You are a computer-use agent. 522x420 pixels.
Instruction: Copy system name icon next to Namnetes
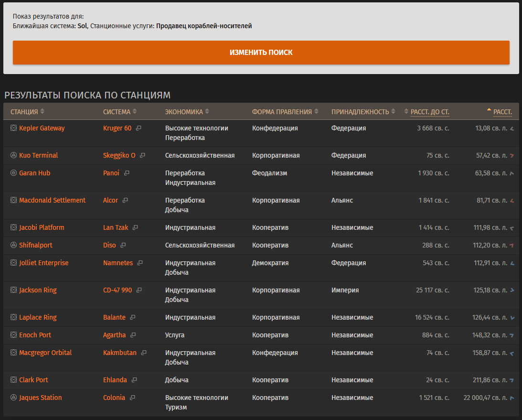tap(140, 263)
